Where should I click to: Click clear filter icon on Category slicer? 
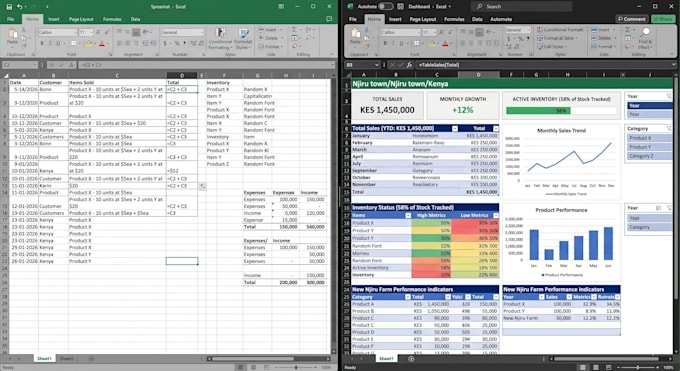point(669,128)
